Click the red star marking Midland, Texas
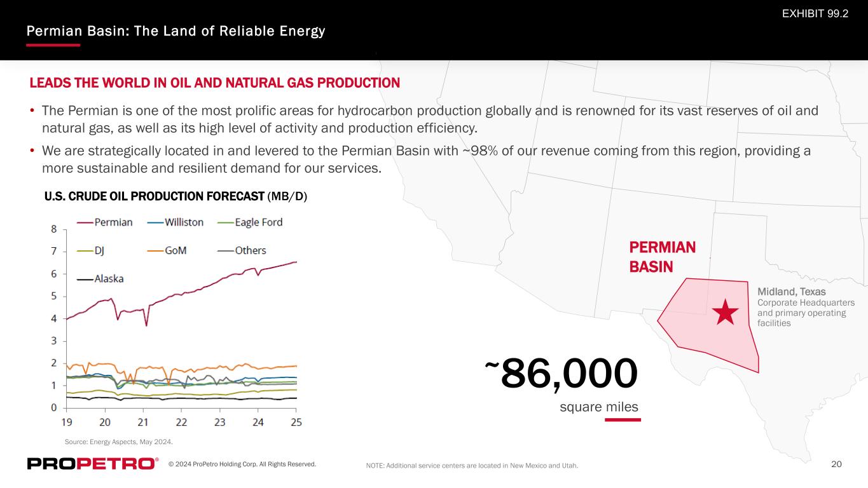 pos(725,313)
